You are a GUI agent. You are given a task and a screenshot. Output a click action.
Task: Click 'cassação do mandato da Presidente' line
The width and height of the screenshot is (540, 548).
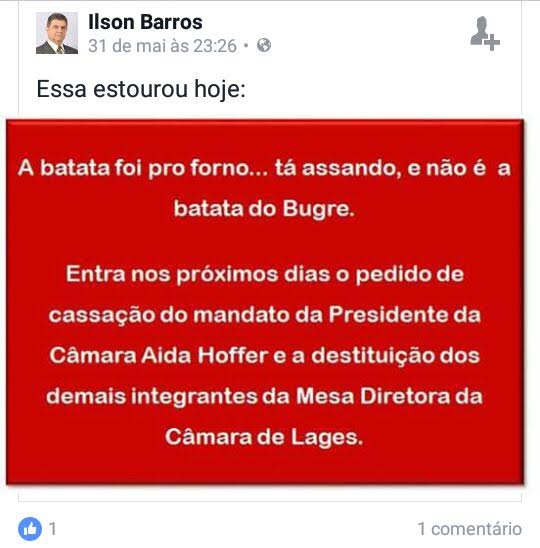tap(265, 315)
